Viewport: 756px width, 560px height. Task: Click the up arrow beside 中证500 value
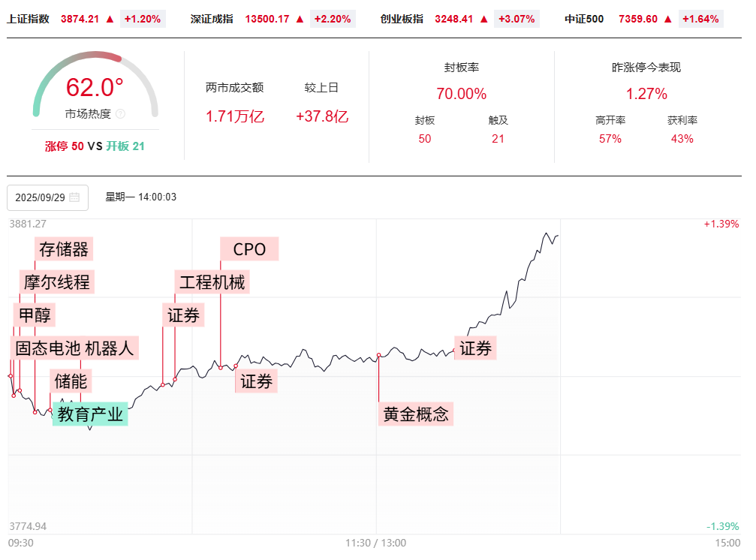coord(668,19)
